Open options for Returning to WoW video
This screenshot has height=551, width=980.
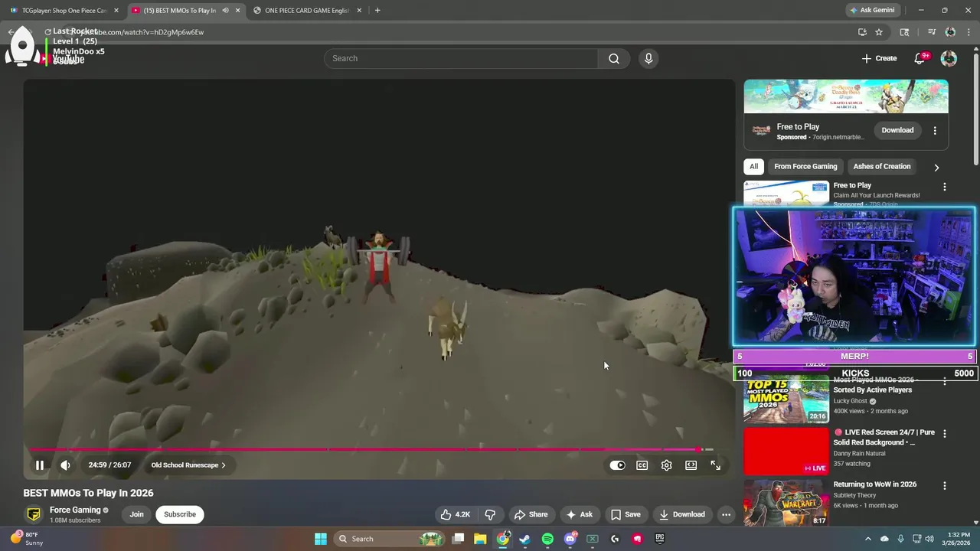click(x=945, y=486)
